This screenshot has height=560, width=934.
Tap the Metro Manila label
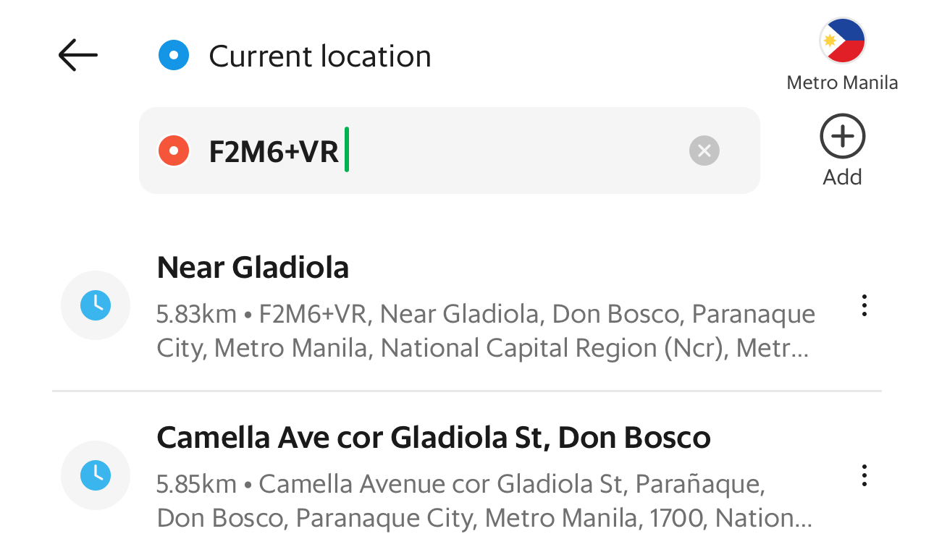tap(842, 83)
